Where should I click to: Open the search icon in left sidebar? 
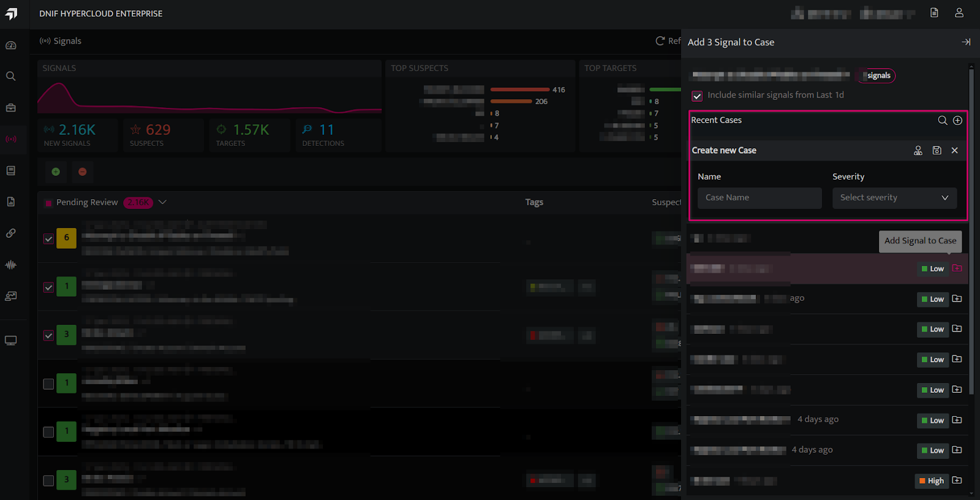coord(11,76)
